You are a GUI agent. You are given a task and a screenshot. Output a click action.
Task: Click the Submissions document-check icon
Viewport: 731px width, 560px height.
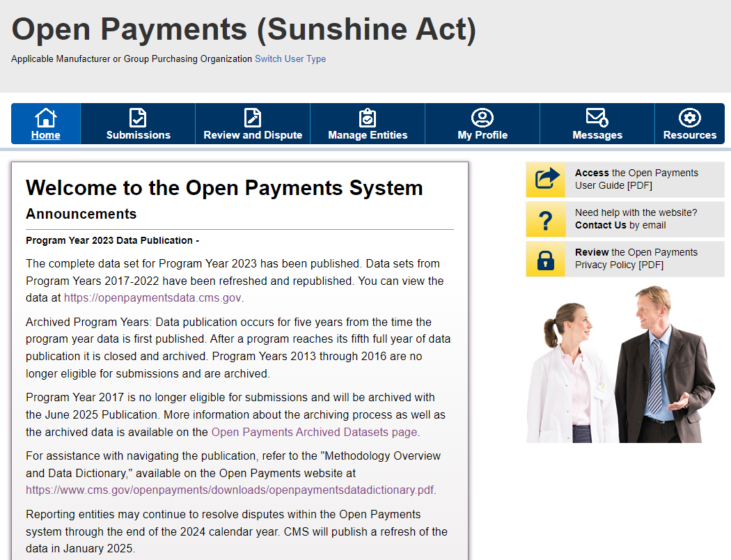(138, 118)
